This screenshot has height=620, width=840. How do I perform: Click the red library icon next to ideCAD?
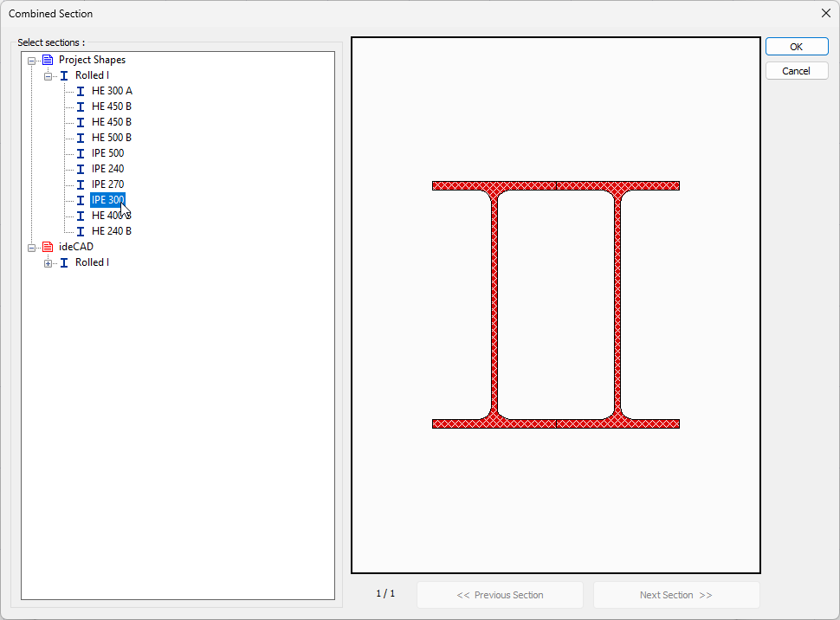46,247
